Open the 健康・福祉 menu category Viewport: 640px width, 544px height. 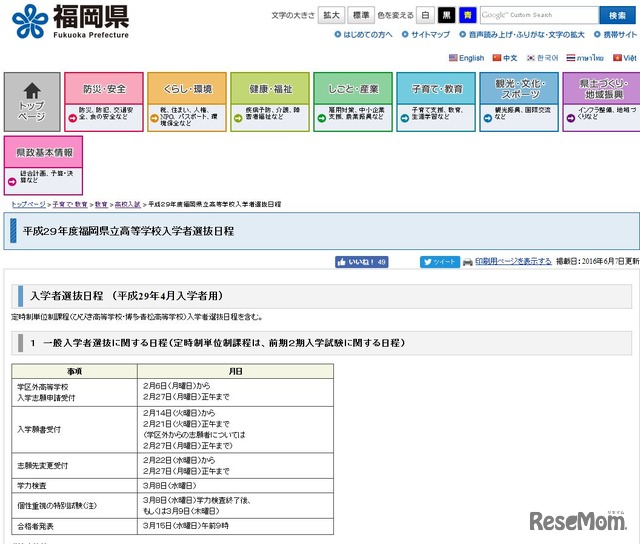(270, 89)
